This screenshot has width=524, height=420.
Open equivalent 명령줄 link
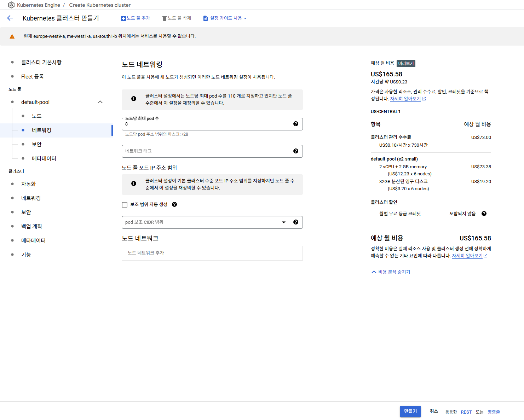pos(494,412)
